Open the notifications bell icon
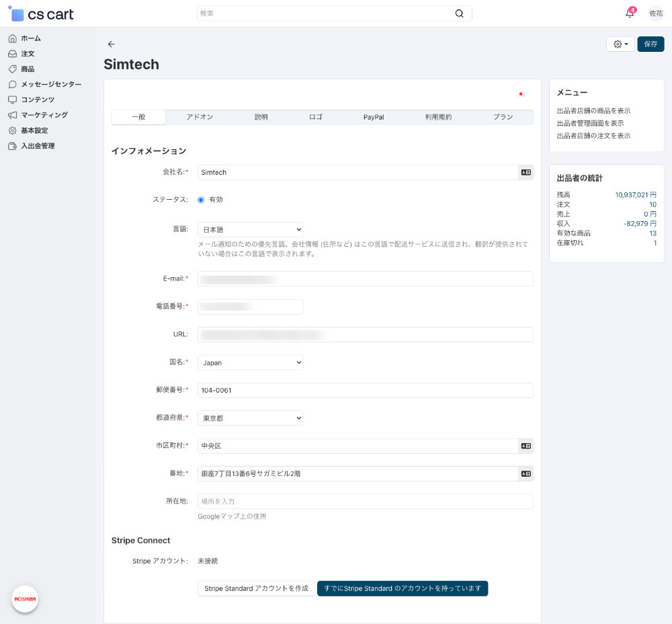Screen dimensions: 672x624 coord(630,13)
